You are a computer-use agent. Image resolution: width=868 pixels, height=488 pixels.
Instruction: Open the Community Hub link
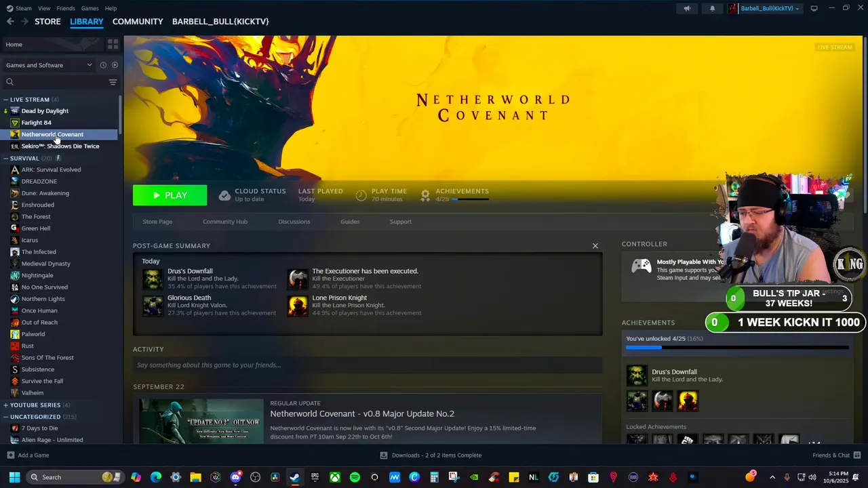tap(225, 222)
